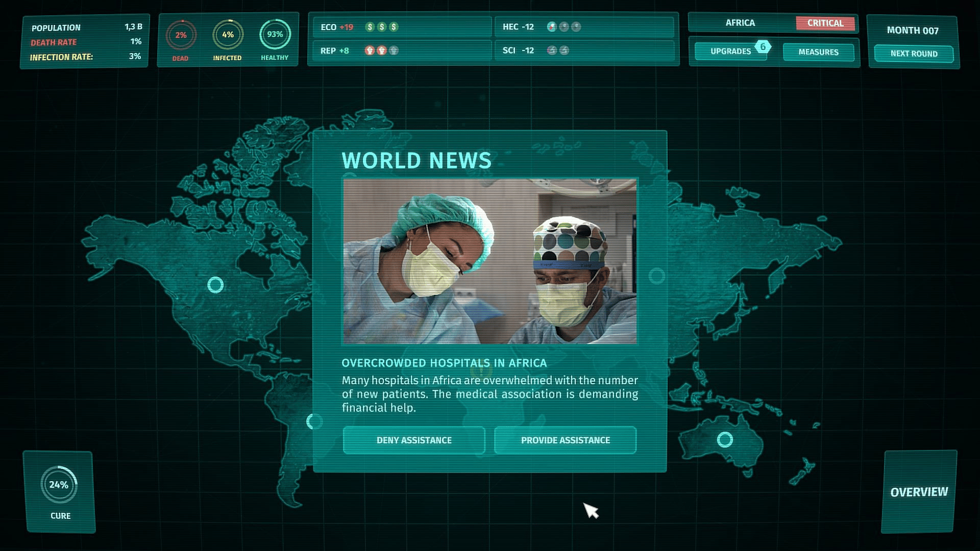This screenshot has width=980, height=551.
Task: Select the South America region marker
Action: pyautogui.click(x=313, y=421)
